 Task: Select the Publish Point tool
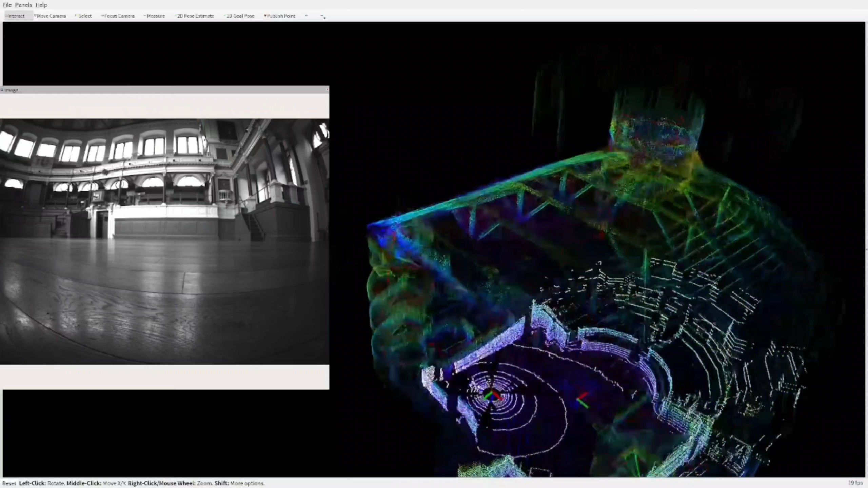[x=280, y=16]
